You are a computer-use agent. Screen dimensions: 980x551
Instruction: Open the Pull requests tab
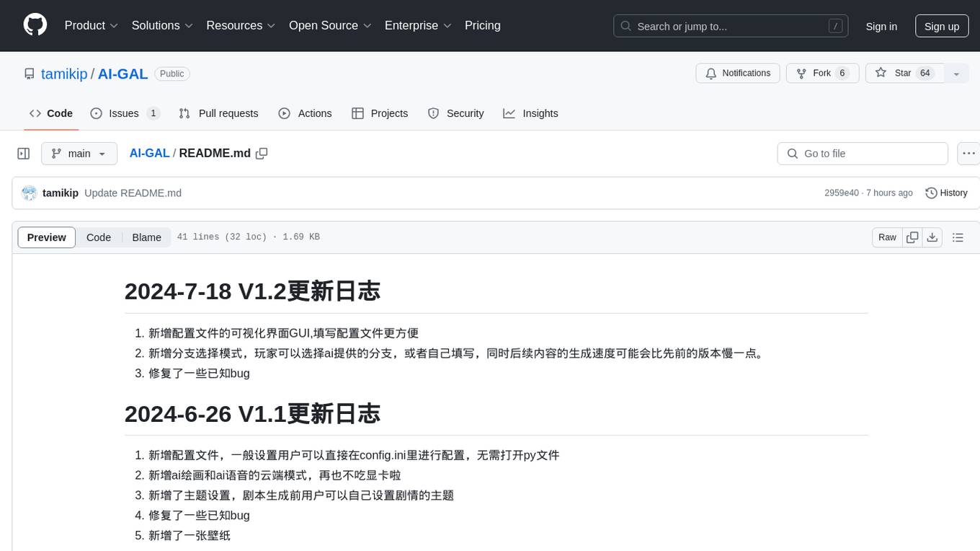click(x=218, y=113)
